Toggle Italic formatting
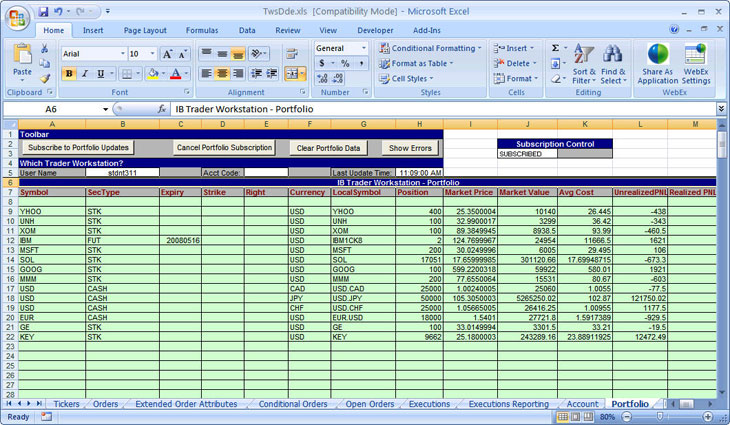The height and width of the screenshot is (425, 730). pyautogui.click(x=85, y=74)
